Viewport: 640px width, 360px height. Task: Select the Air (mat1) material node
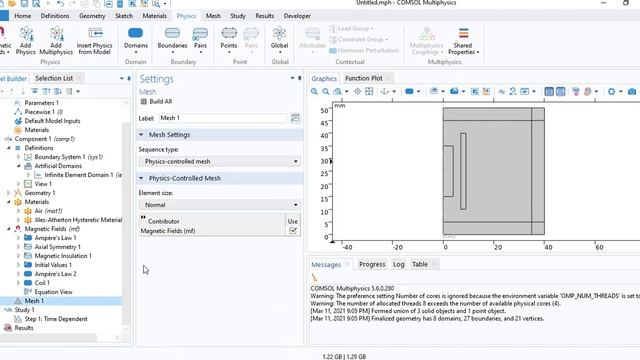pos(48,211)
